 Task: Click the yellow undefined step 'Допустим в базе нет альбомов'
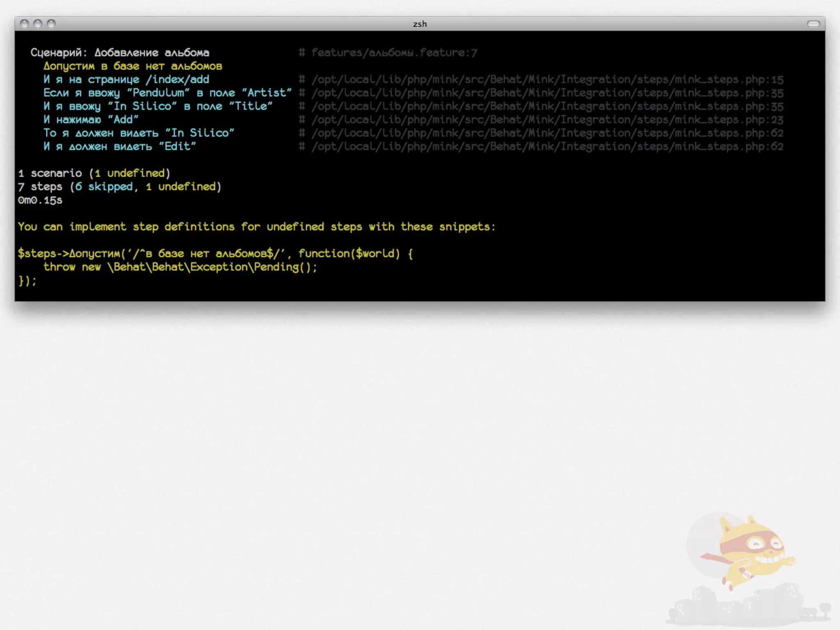133,66
